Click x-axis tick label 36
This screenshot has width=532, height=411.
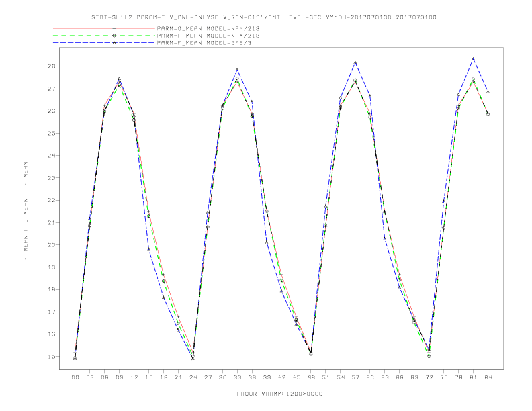point(252,377)
